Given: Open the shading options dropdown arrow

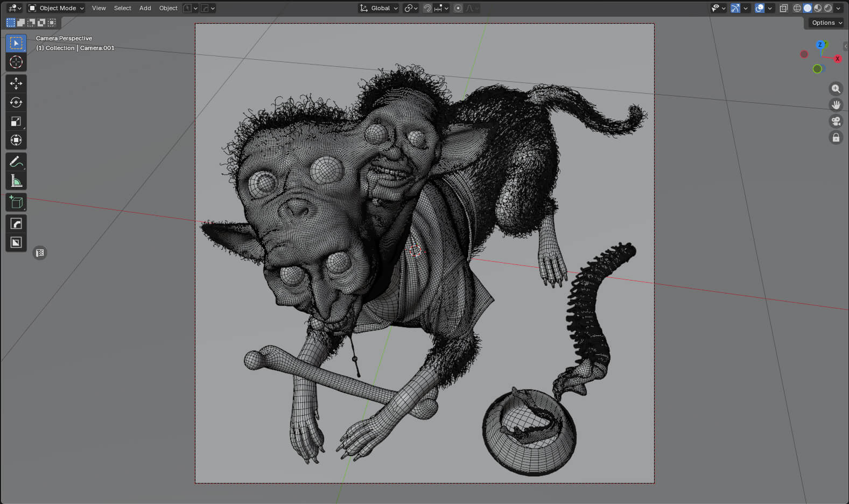Looking at the screenshot, I should pyautogui.click(x=838, y=8).
